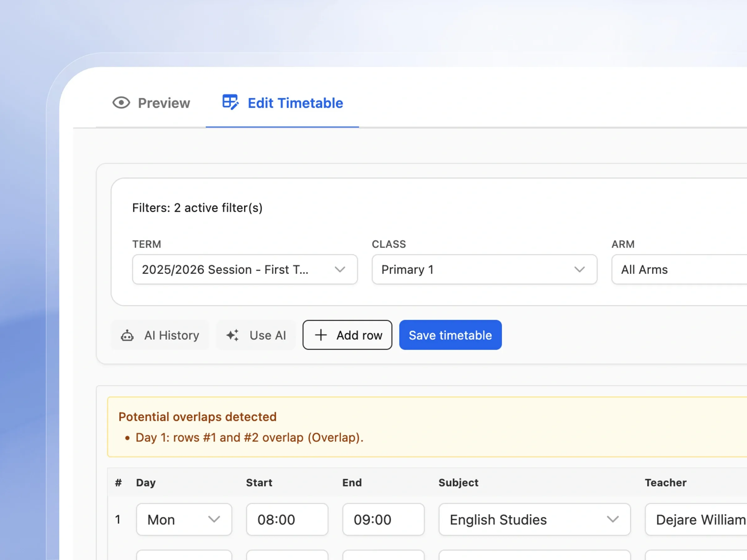This screenshot has height=560, width=747.
Task: Click the ARM filter label
Action: tap(623, 244)
